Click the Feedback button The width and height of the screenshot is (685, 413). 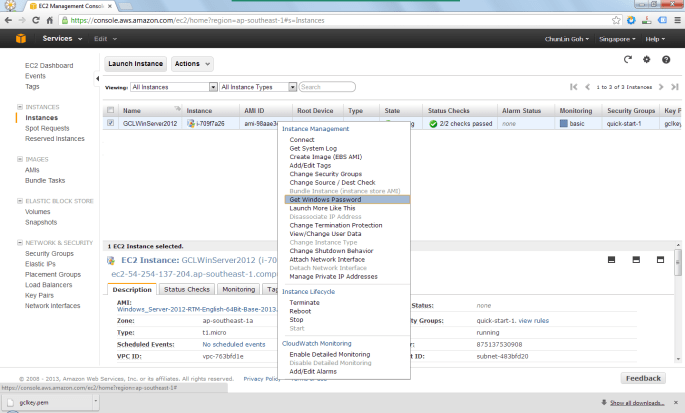coord(643,378)
